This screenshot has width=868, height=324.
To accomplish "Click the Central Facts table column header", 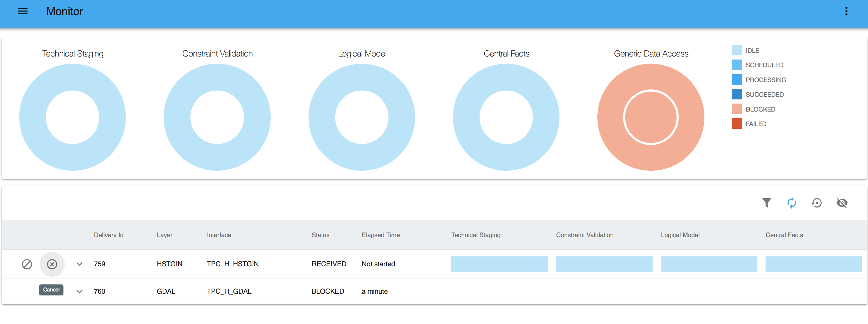I will coord(784,235).
